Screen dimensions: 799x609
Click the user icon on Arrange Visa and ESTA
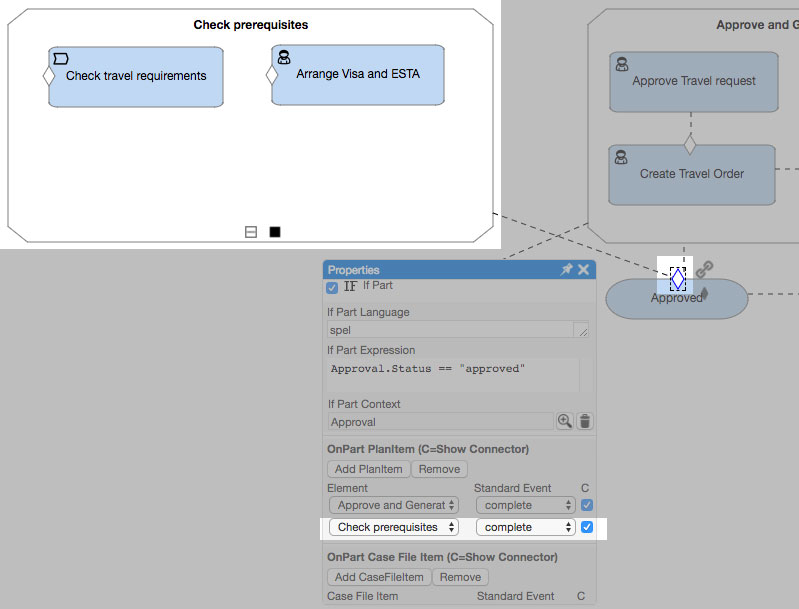(284, 58)
